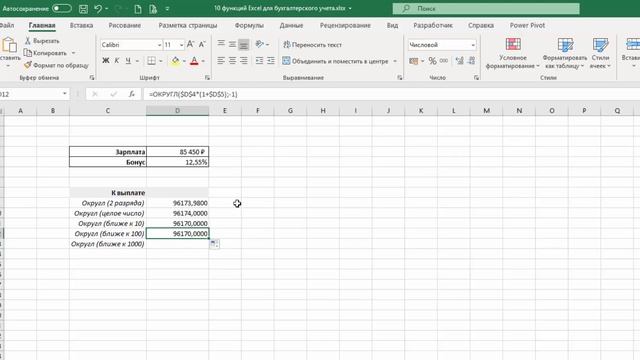The image size is (640, 360).
Task: Open the Главная ribbon tab
Action: pyautogui.click(x=42, y=25)
